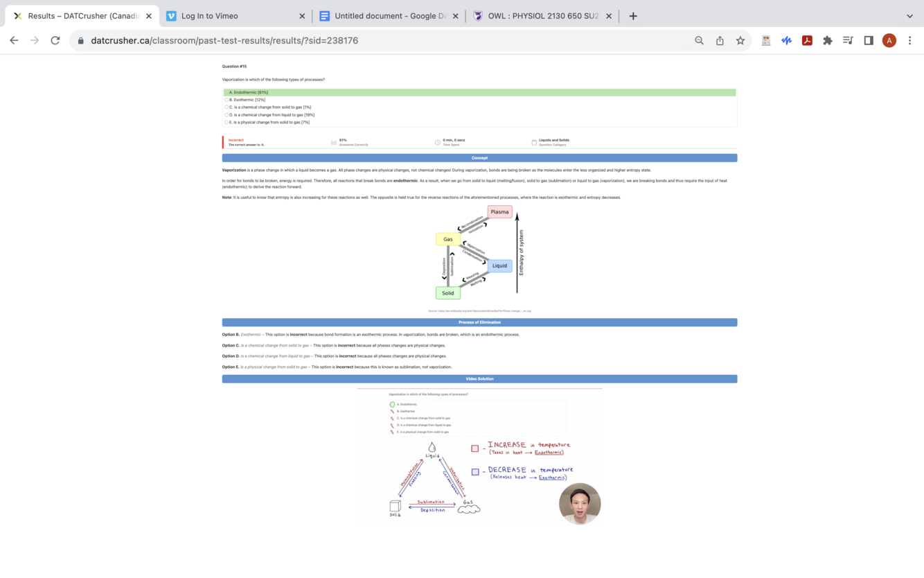Close the Untitled document Google Docs tab
Viewport: 924px width, 578px height.
(x=455, y=16)
